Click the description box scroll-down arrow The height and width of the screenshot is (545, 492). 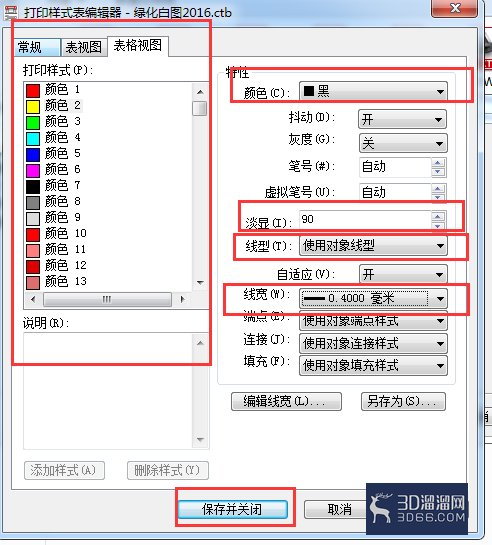[x=200, y=439]
